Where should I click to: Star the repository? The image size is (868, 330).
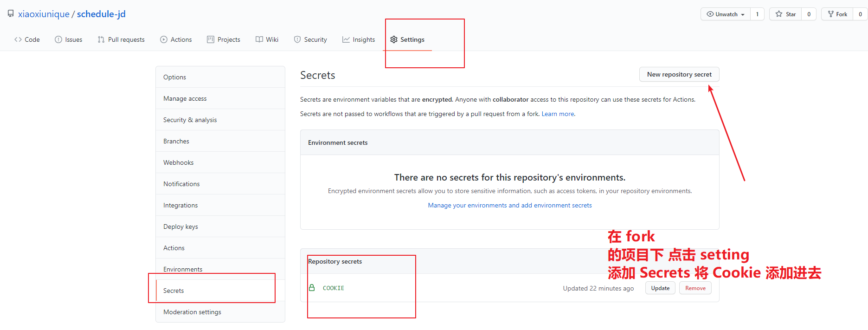pyautogui.click(x=785, y=14)
